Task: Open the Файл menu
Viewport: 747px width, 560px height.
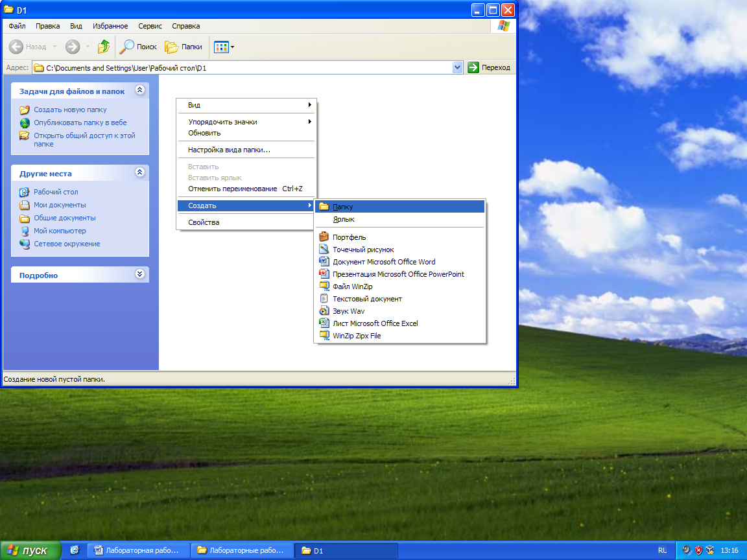Action: (17, 26)
